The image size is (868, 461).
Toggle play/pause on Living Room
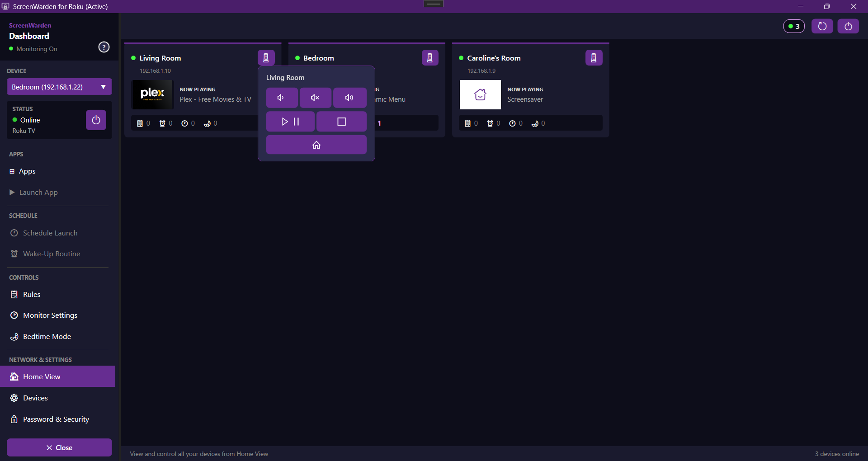pyautogui.click(x=290, y=122)
